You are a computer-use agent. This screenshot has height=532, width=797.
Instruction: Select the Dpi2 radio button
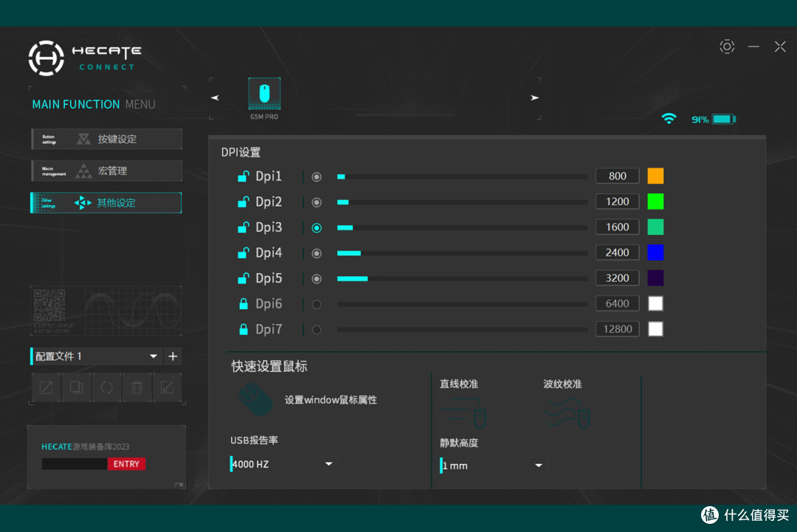coord(316,202)
